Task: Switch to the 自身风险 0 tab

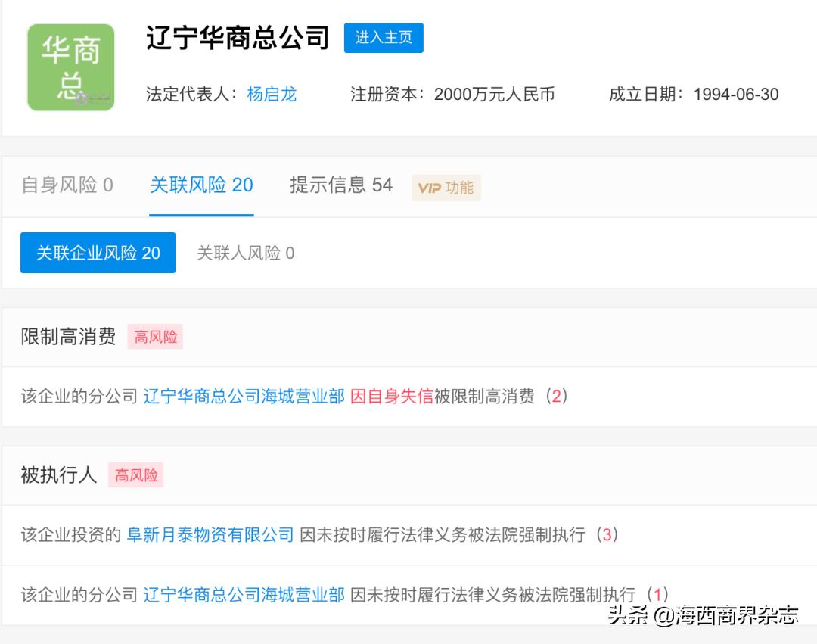Action: click(x=67, y=185)
